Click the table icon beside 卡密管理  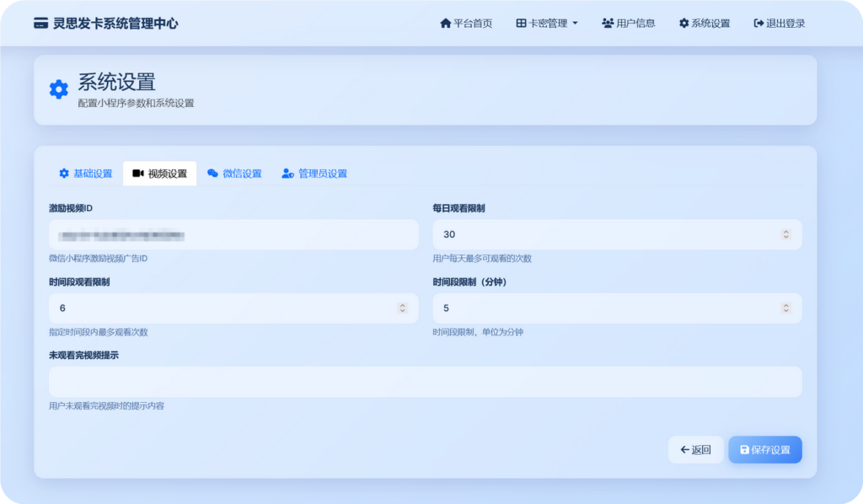pyautogui.click(x=521, y=24)
